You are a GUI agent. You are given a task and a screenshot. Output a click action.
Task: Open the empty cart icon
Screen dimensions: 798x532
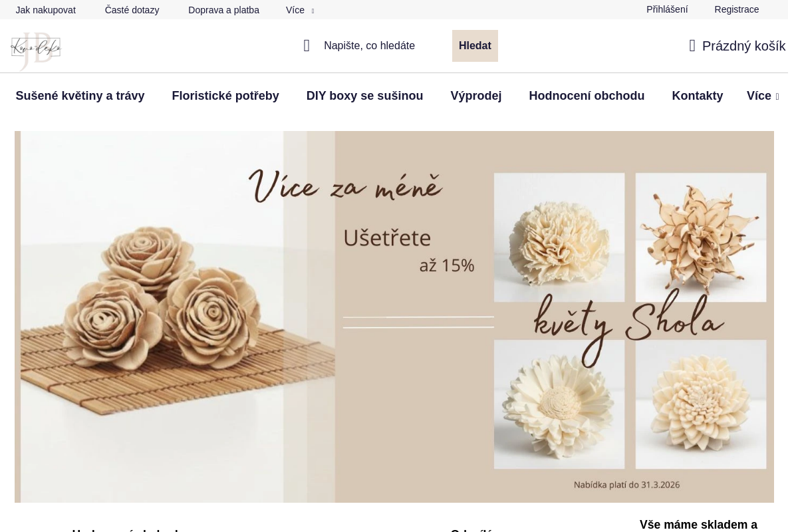pos(692,46)
